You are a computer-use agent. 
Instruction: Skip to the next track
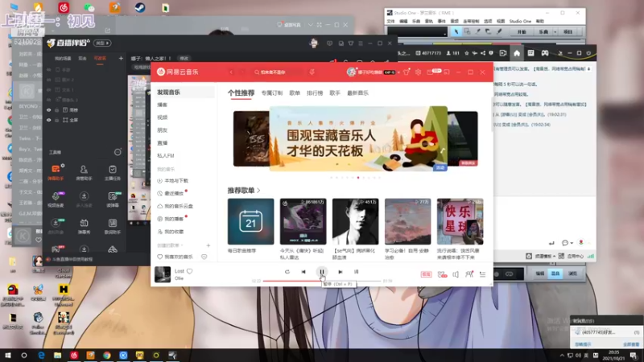(341, 272)
